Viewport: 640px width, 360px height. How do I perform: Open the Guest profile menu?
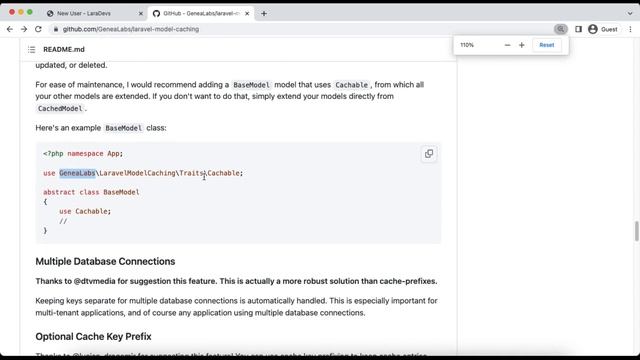603,29
